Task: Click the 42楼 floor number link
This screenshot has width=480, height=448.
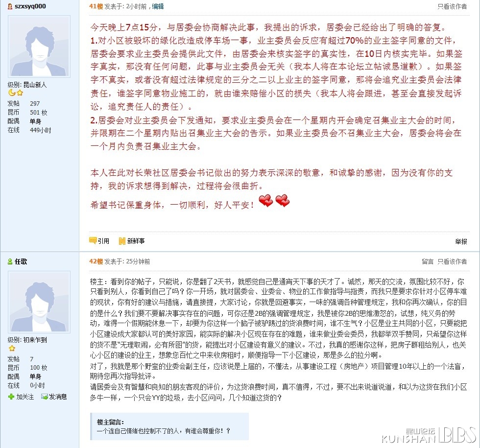Action: (96, 261)
